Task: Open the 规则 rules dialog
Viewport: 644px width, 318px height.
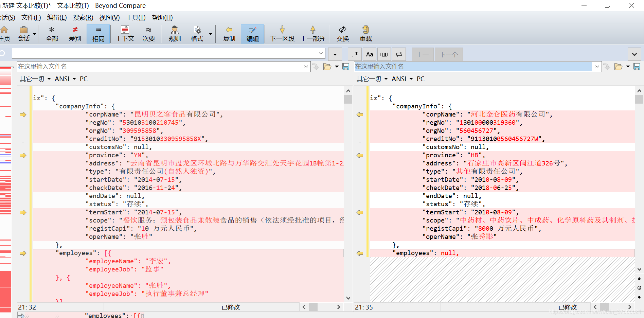Action: 175,34
